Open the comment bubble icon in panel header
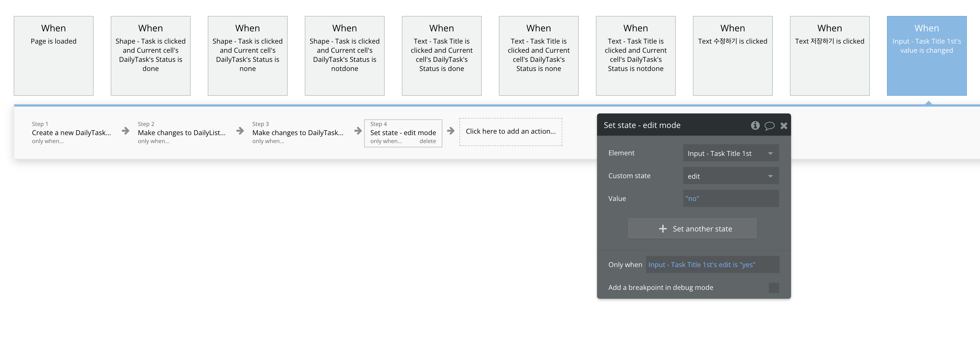980x358 pixels. [769, 126]
